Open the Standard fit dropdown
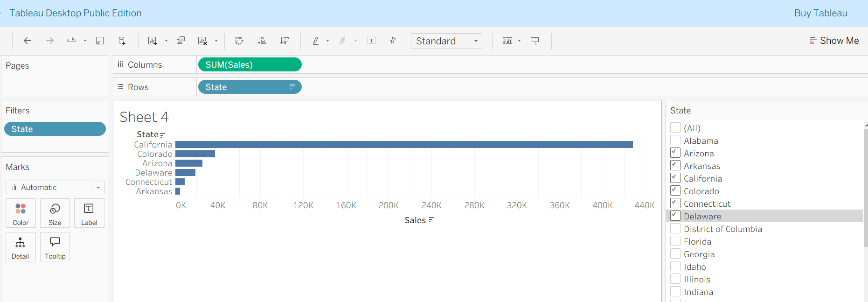The width and height of the screenshot is (868, 302). coord(446,41)
